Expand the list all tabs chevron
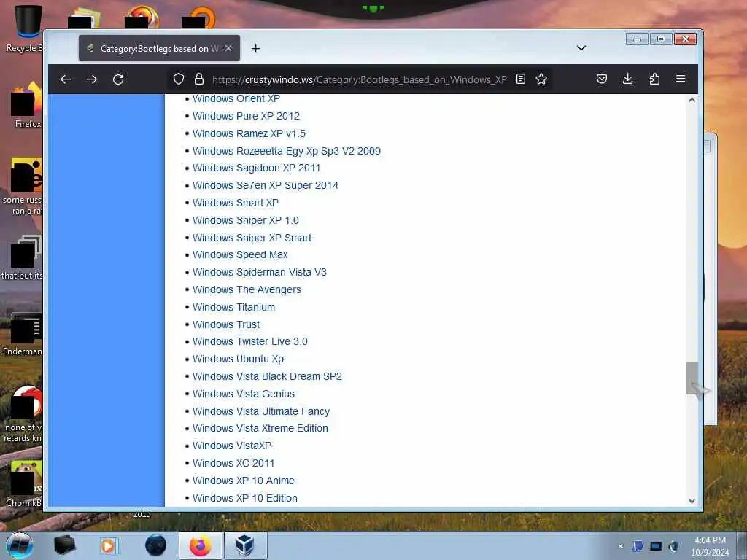747x560 pixels. coord(581,47)
